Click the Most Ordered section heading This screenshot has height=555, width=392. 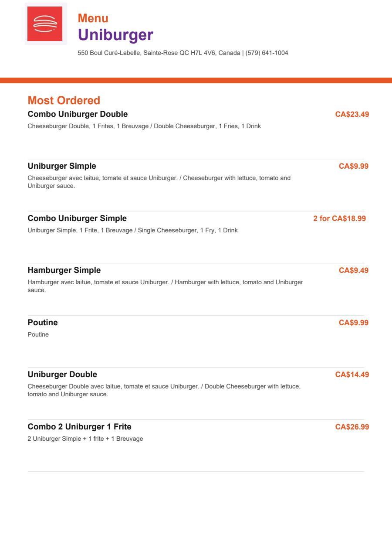tap(64, 100)
